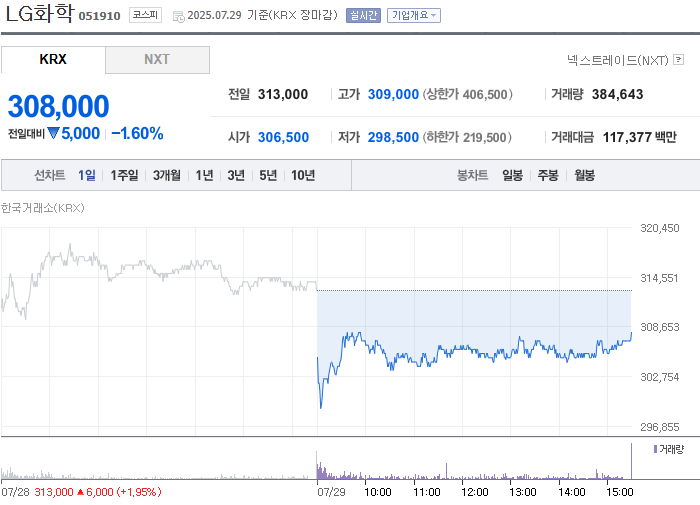The height and width of the screenshot is (505, 700).
Task: Click the 314,551 y-axis label
Action: click(x=659, y=278)
